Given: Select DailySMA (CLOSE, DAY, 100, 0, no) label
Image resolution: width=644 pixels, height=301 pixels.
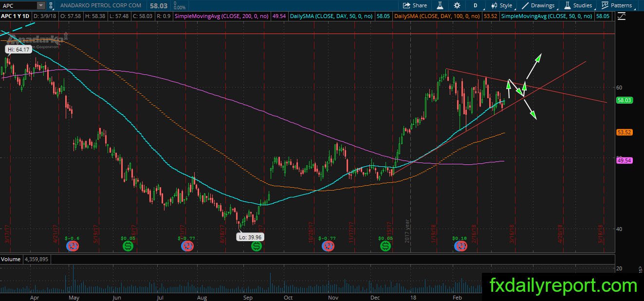Looking at the screenshot, I should point(437,16).
